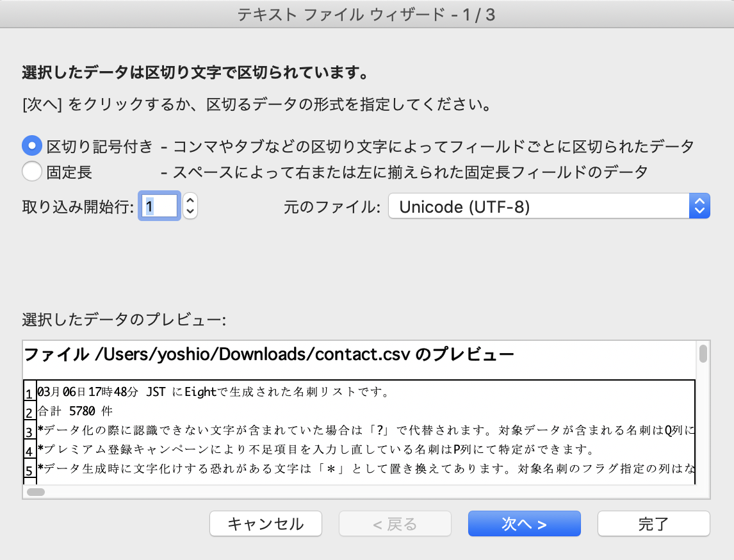Click the horizontal scrollbar thumb below the preview

(x=37, y=491)
